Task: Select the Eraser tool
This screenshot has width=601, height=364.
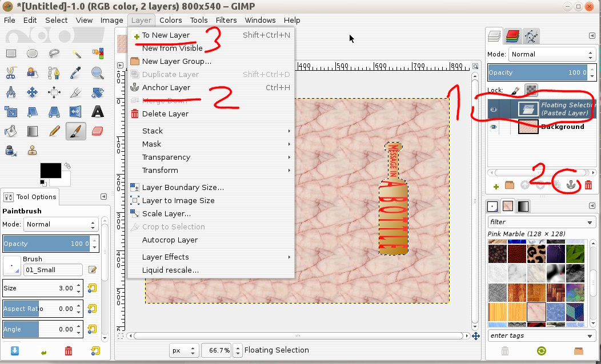Action: 98,131
